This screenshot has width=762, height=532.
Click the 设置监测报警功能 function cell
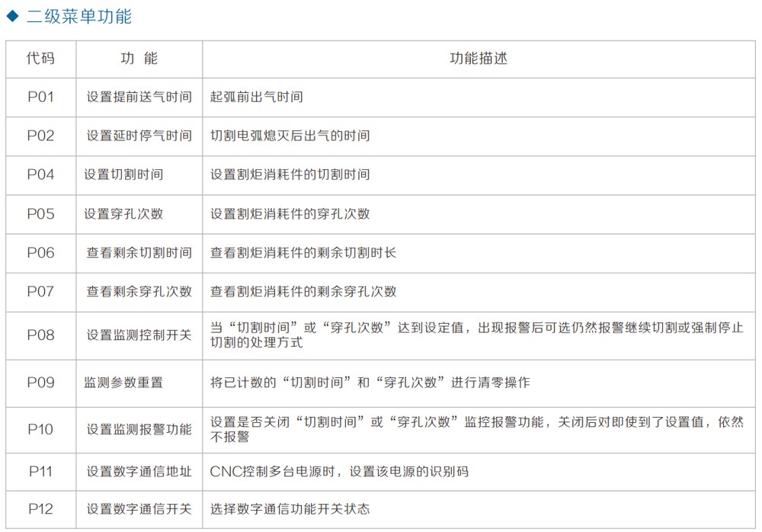[x=139, y=429]
